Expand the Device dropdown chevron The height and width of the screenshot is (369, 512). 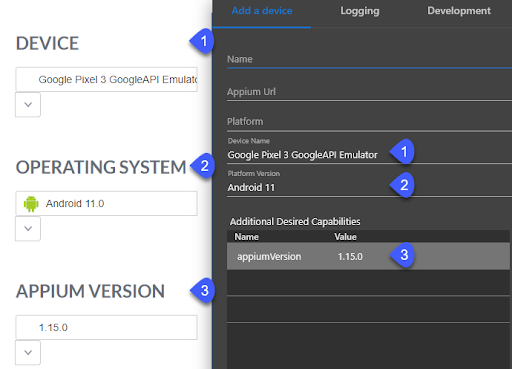(x=28, y=105)
